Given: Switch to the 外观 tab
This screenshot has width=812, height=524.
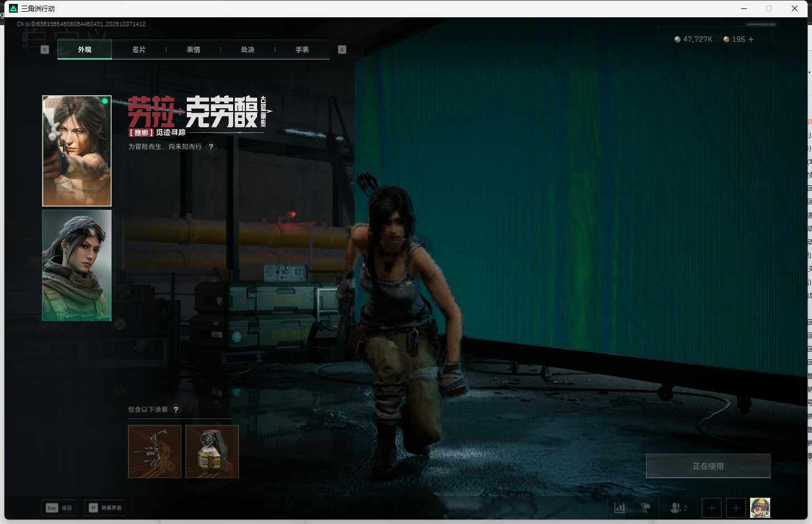Looking at the screenshot, I should click(x=85, y=50).
